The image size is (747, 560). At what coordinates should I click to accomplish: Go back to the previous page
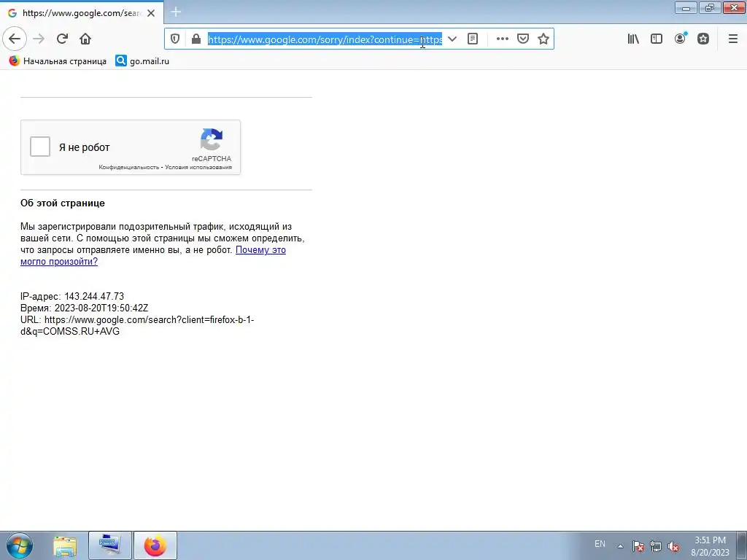click(x=15, y=39)
